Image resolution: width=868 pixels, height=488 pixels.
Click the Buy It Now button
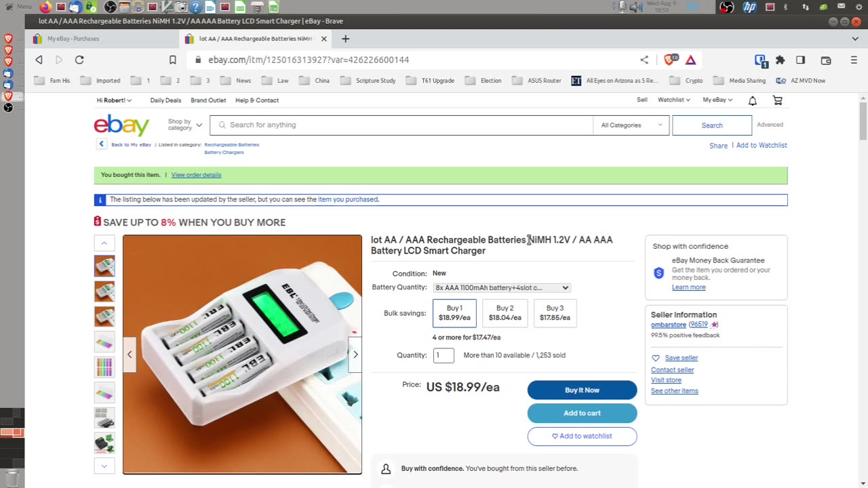582,390
